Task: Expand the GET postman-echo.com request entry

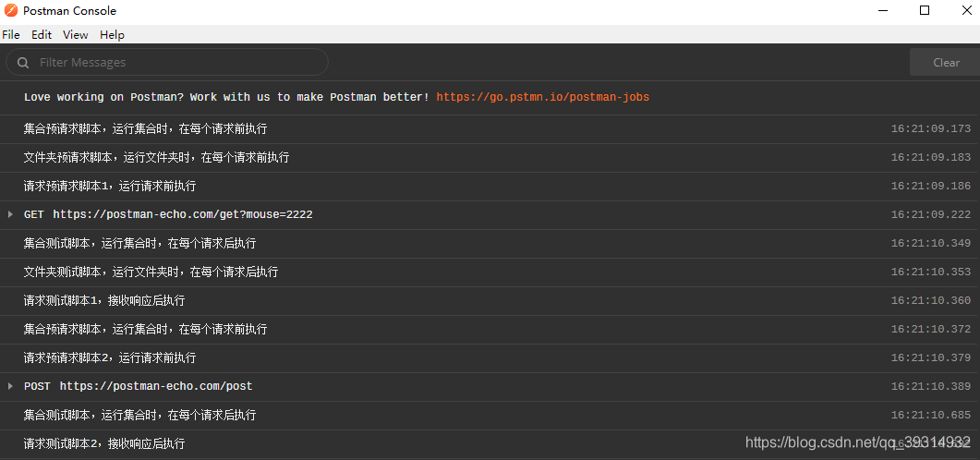Action: click(x=10, y=214)
